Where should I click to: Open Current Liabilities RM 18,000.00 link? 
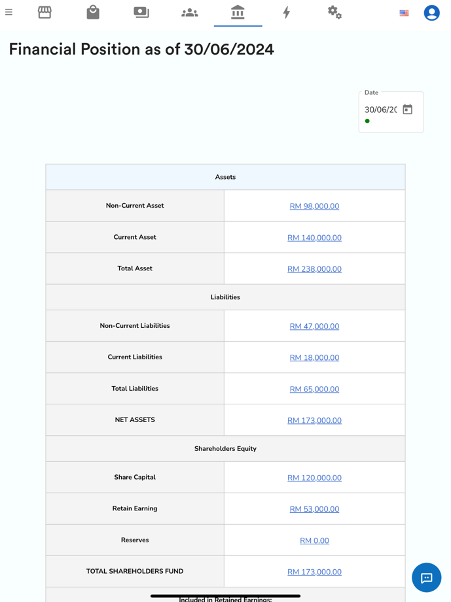[314, 357]
